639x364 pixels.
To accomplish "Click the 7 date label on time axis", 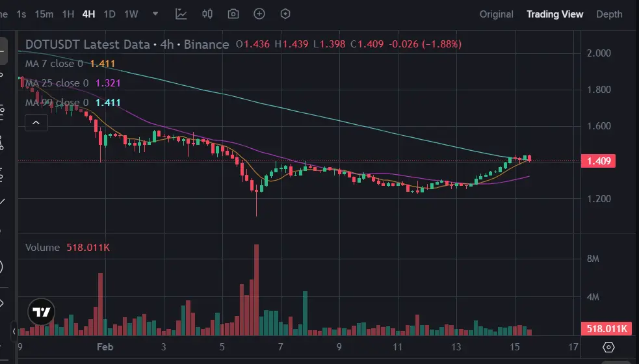I will [280, 347].
